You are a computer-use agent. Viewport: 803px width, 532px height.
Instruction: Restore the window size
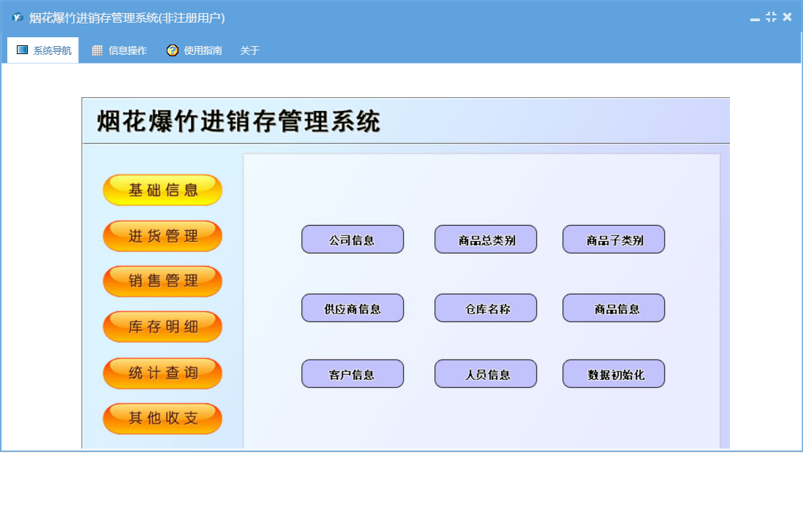click(x=771, y=17)
